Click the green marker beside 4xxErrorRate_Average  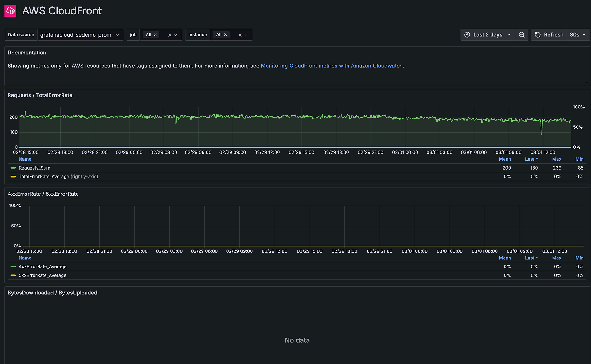(13, 266)
